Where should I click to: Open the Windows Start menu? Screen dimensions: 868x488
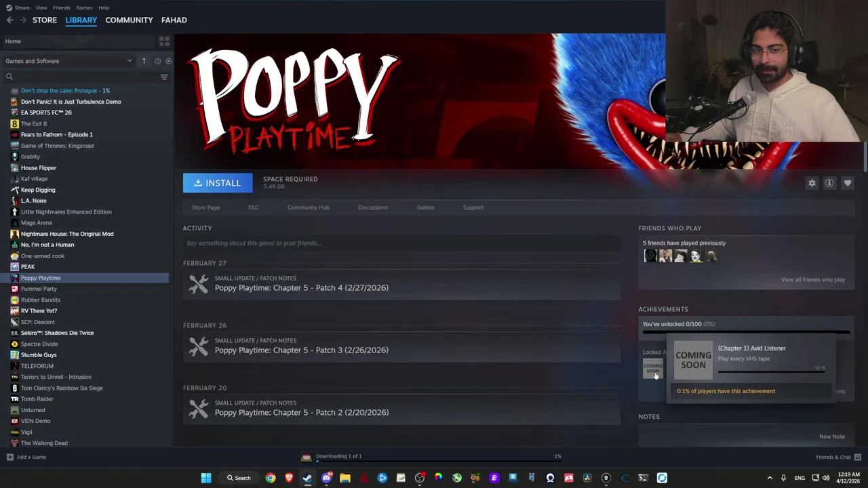tap(206, 478)
